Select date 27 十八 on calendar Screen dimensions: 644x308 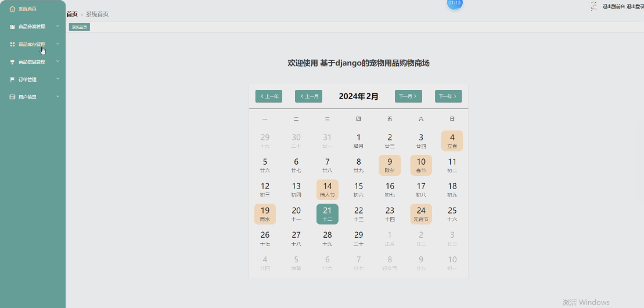pos(296,239)
